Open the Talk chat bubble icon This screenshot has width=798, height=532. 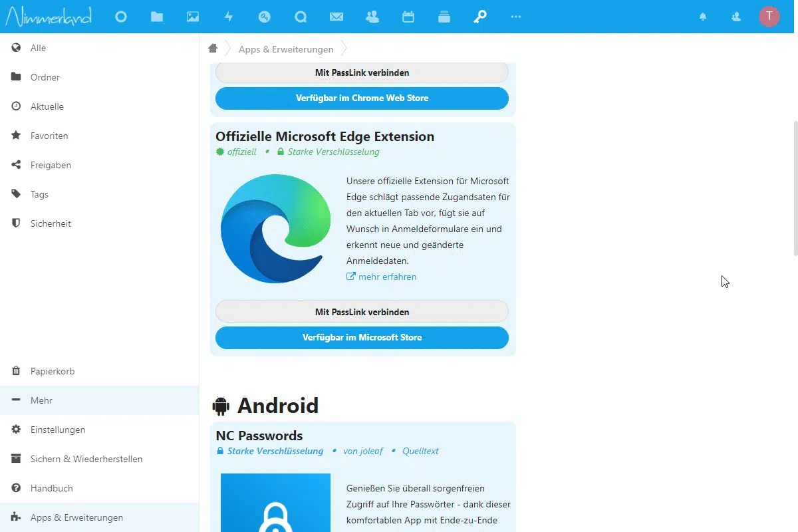[301, 17]
